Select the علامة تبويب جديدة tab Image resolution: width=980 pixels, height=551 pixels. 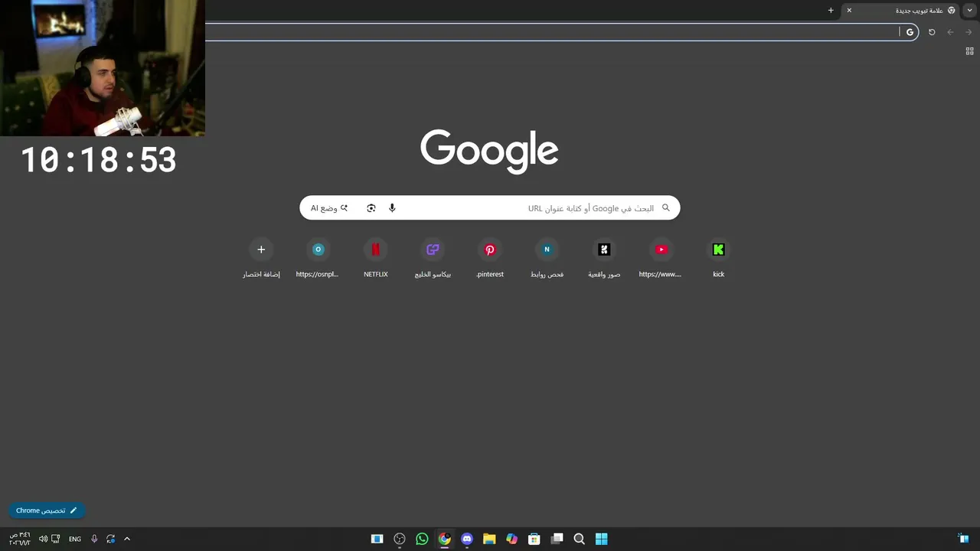(901, 11)
